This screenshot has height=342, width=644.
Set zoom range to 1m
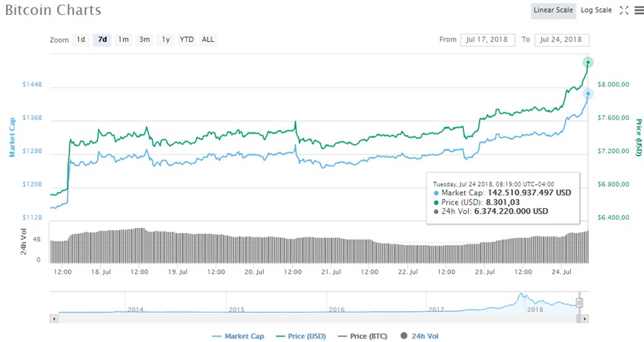point(123,40)
